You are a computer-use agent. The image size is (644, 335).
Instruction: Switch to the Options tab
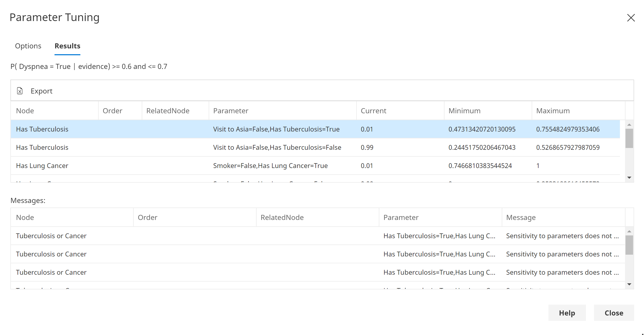[28, 46]
